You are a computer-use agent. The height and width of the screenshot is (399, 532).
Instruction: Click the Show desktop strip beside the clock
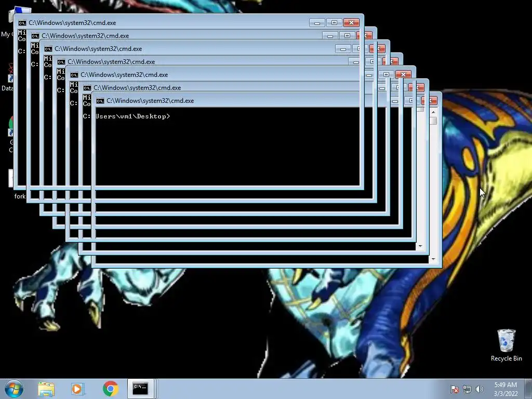pyautogui.click(x=528, y=389)
